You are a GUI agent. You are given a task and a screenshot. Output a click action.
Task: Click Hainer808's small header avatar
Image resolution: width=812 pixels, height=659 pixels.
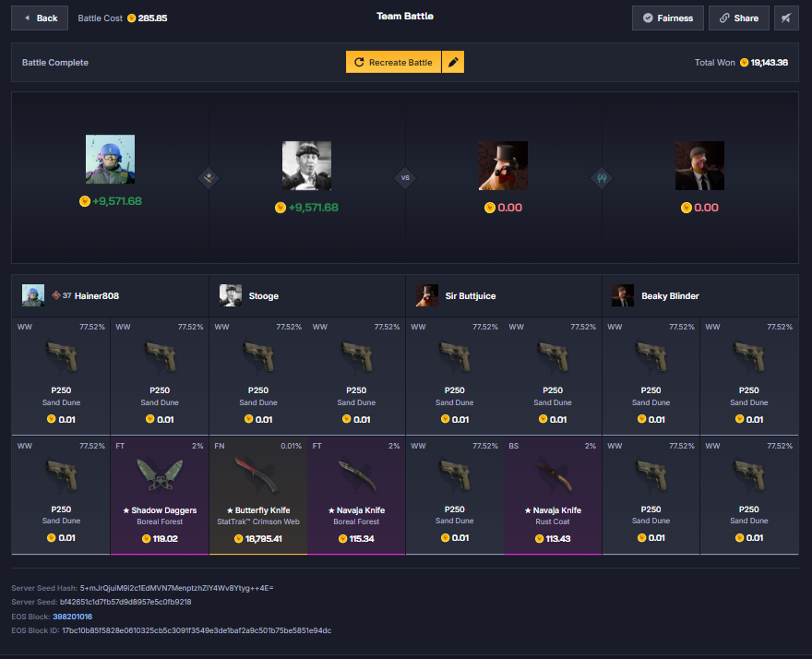33,295
